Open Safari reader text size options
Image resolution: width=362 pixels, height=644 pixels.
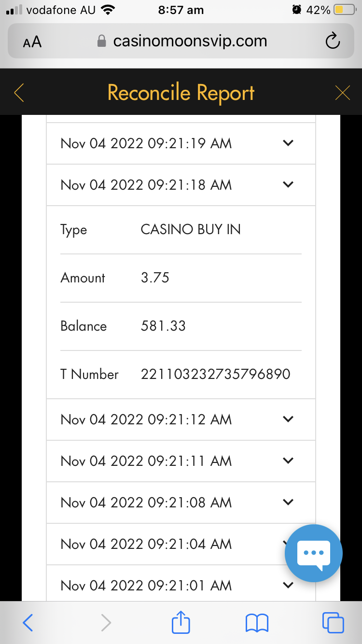click(x=32, y=42)
